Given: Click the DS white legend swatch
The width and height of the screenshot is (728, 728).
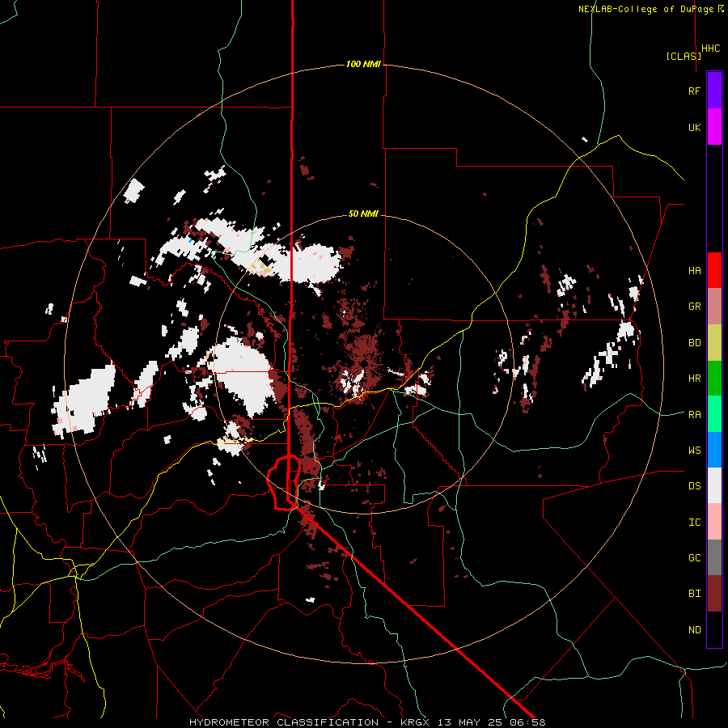Looking at the screenshot, I should pos(714,485).
